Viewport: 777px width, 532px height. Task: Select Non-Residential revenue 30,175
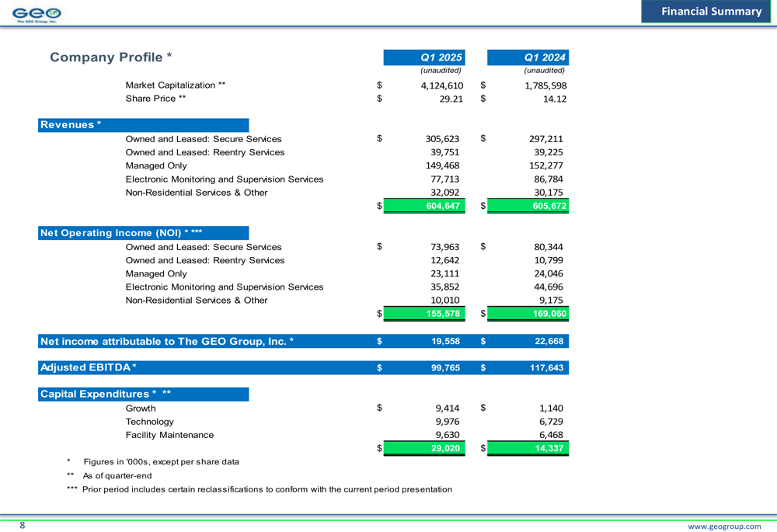pyautogui.click(x=549, y=193)
